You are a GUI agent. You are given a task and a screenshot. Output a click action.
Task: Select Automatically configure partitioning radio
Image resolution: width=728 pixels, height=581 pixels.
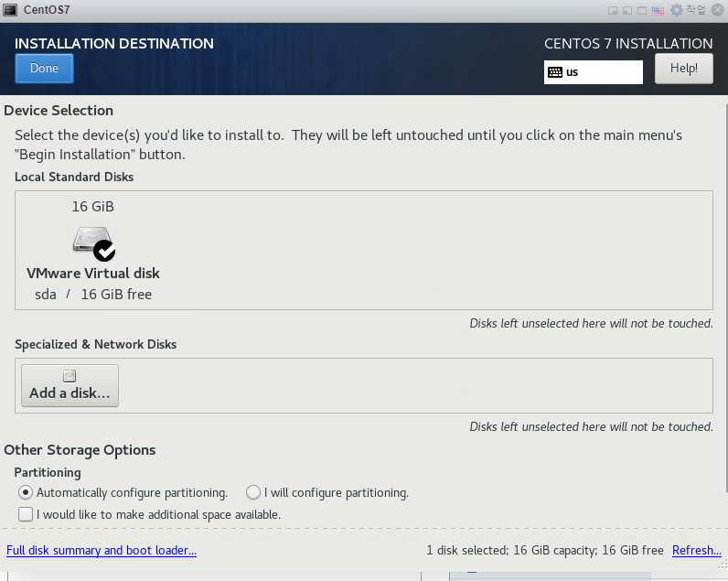tap(26, 492)
